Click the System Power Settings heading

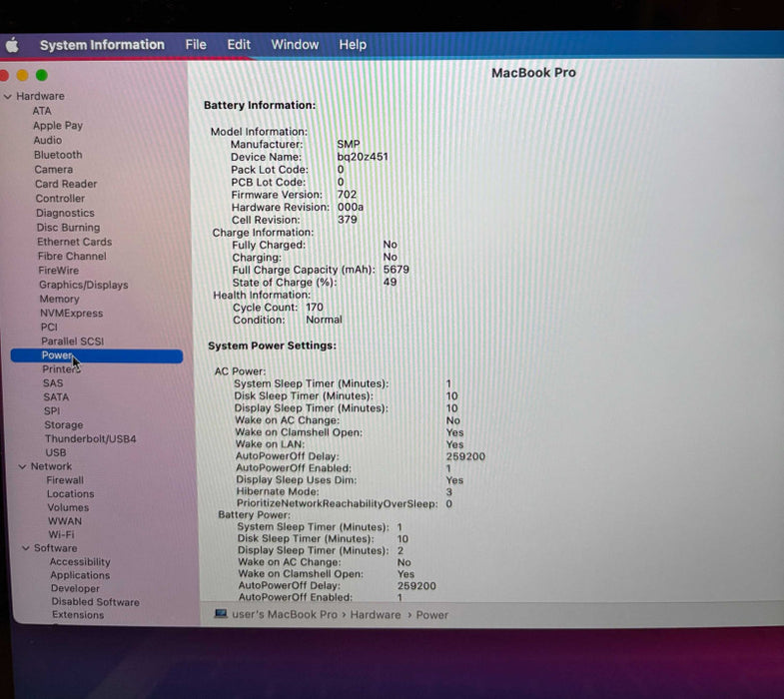[272, 346]
